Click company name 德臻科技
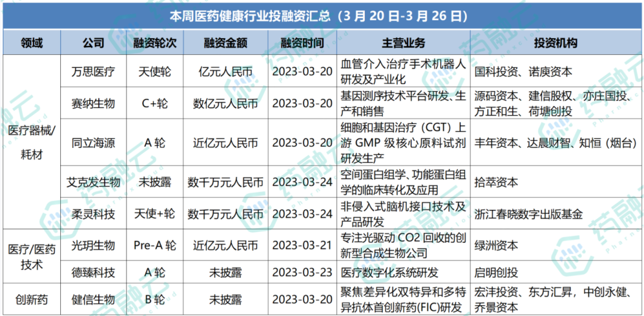Image resolution: width=644 pixels, height=316 pixels. [x=93, y=272]
